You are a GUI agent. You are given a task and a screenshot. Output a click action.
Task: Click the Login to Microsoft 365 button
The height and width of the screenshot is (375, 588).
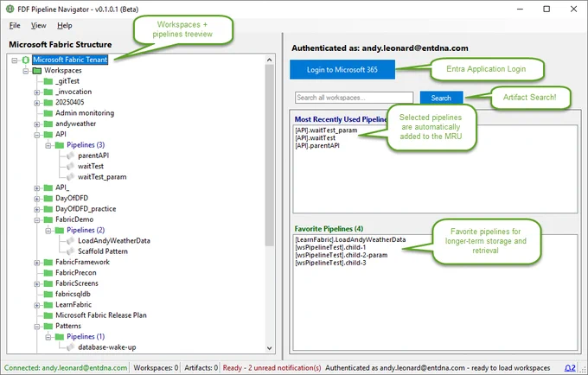point(342,70)
